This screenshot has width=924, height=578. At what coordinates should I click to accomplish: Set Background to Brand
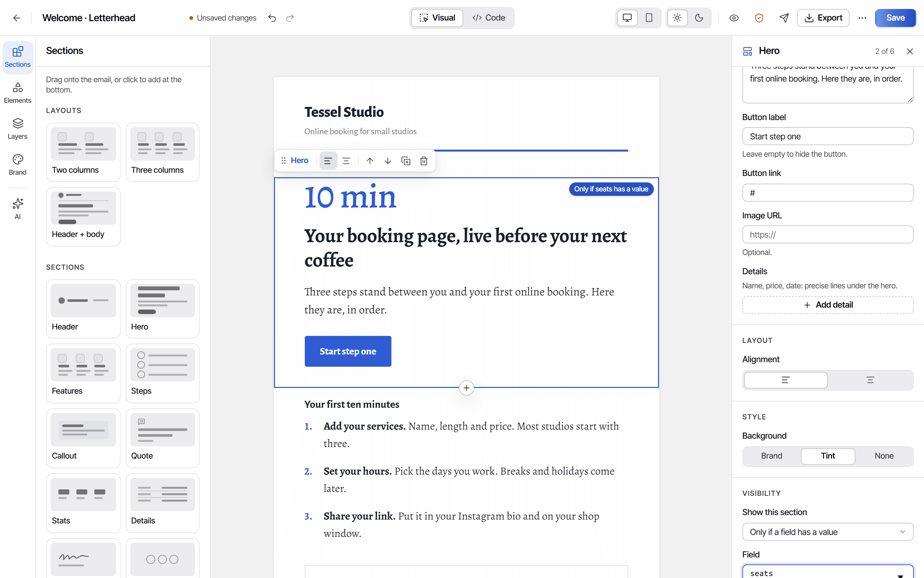[772, 456]
